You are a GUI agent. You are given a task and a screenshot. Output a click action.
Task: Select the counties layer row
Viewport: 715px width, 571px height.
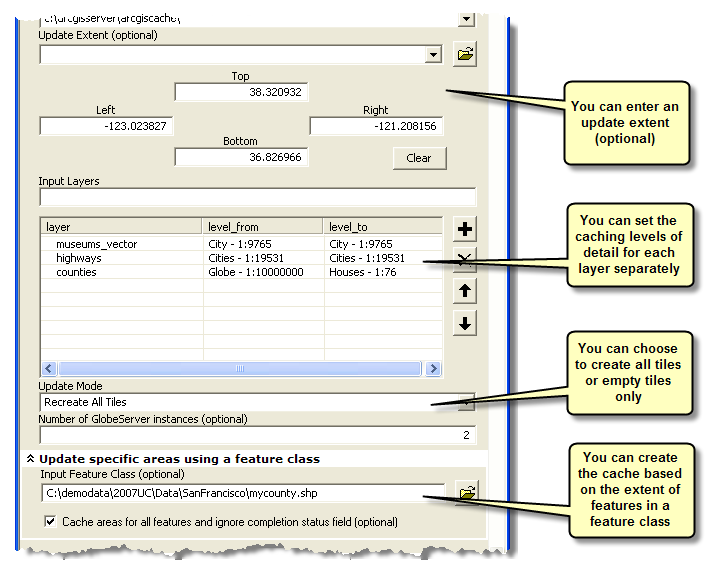(x=76, y=272)
